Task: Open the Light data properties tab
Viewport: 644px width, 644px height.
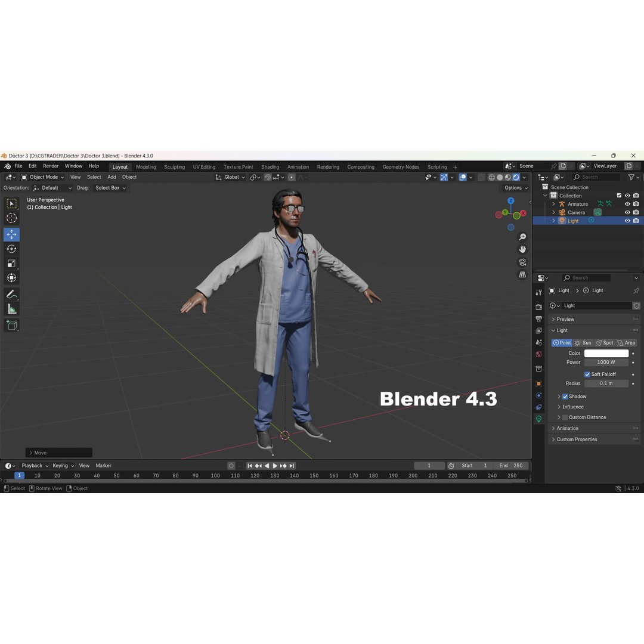Action: 539,419
